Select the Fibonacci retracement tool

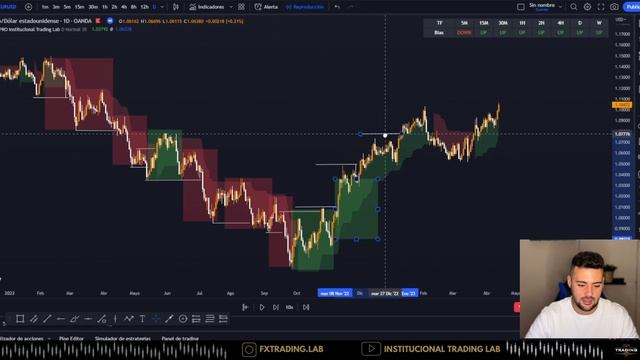(x=102, y=319)
